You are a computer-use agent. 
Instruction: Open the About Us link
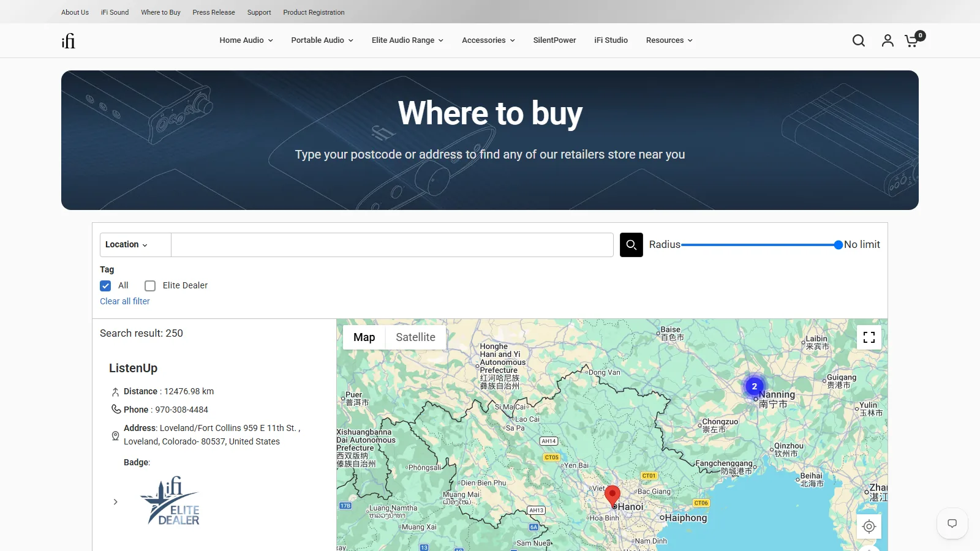coord(75,12)
